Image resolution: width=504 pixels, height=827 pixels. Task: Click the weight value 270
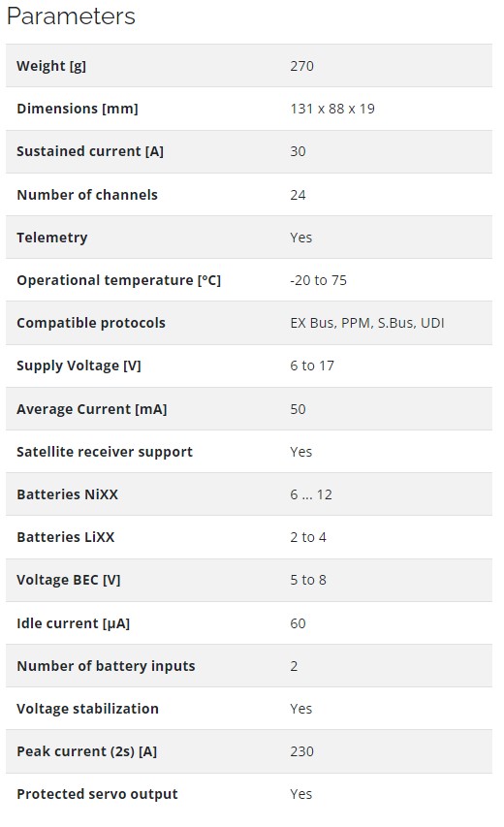pos(301,66)
